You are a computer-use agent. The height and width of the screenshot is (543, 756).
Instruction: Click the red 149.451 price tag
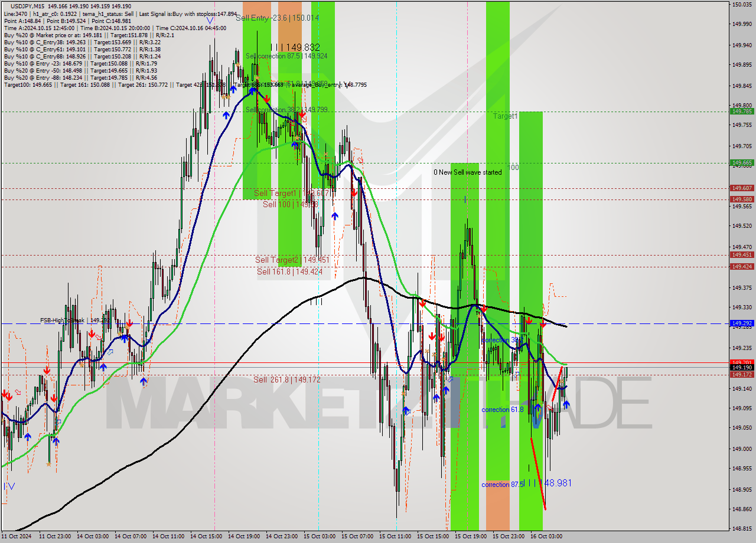click(x=742, y=255)
